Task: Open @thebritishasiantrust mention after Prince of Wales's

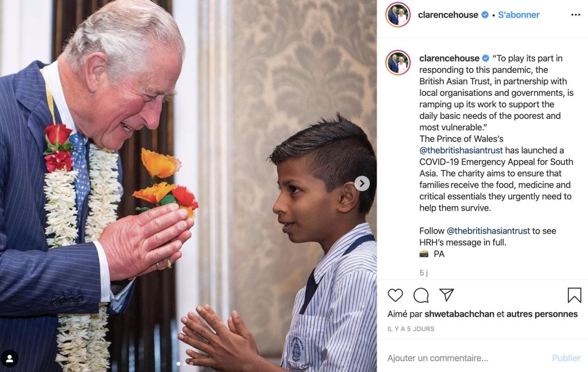Action: [x=461, y=150]
